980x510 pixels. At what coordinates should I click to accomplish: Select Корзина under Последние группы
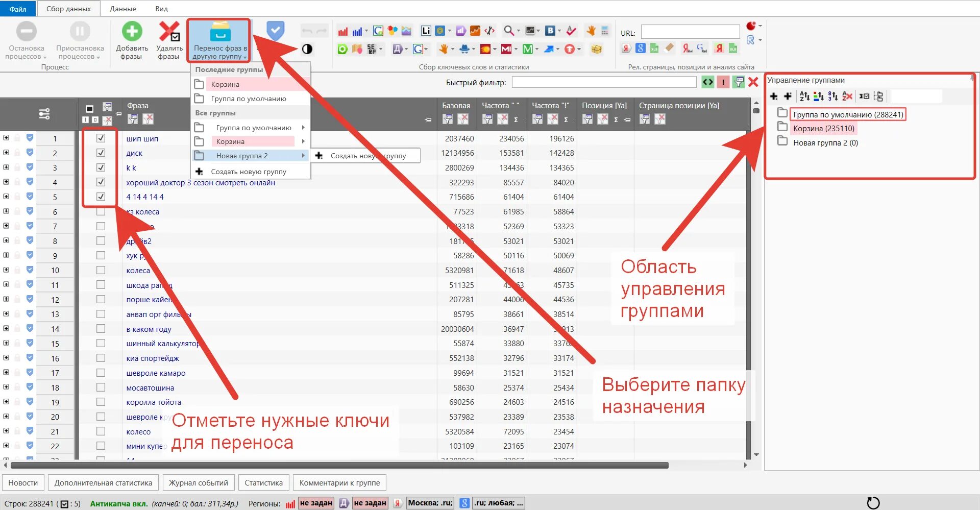pos(250,84)
